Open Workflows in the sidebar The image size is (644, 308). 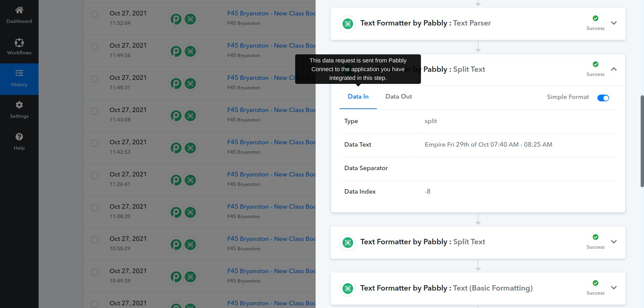coord(19,47)
